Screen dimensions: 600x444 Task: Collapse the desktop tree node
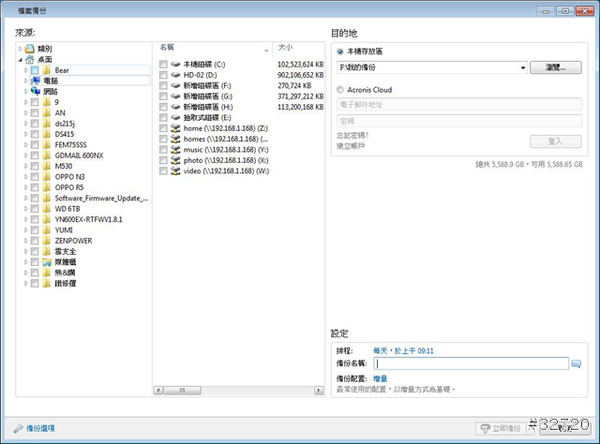click(x=20, y=60)
